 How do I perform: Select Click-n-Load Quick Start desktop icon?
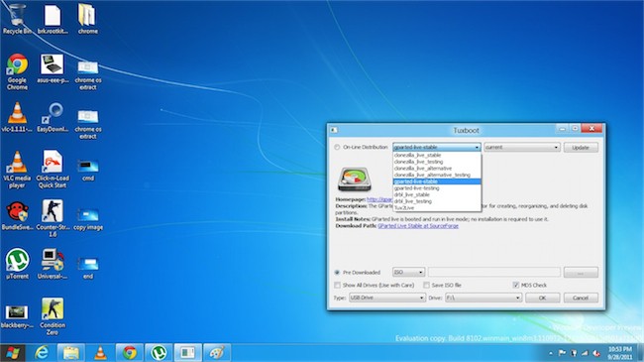pos(53,170)
